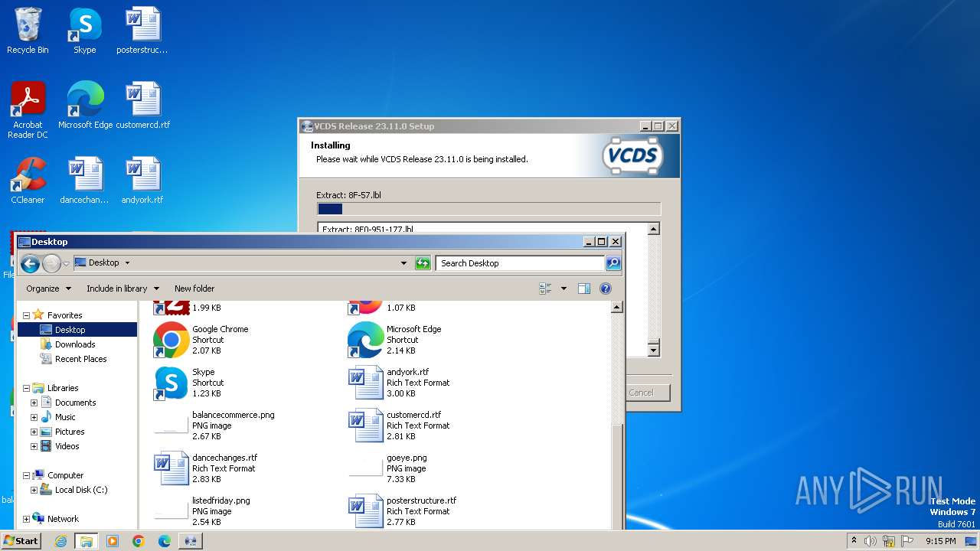Click the VCDS setup taskbar button

(x=190, y=541)
